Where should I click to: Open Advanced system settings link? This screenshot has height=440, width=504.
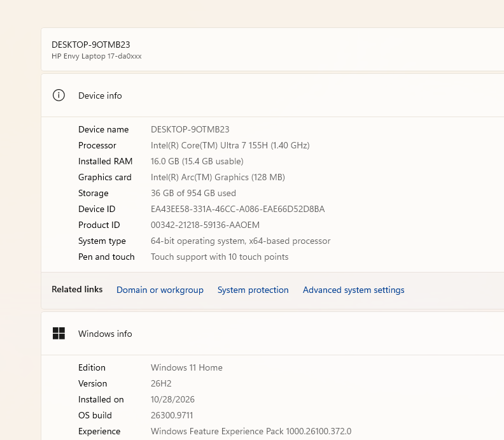click(x=354, y=290)
